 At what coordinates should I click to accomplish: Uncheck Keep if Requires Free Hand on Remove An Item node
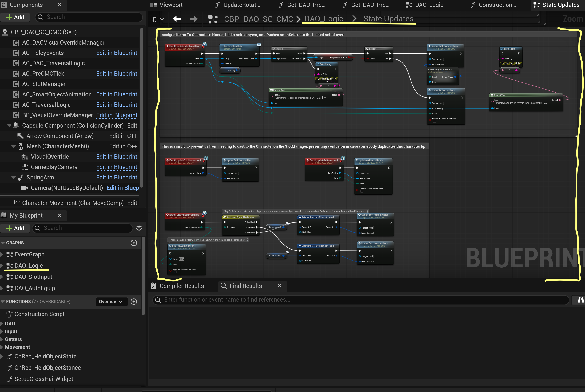(175, 272)
